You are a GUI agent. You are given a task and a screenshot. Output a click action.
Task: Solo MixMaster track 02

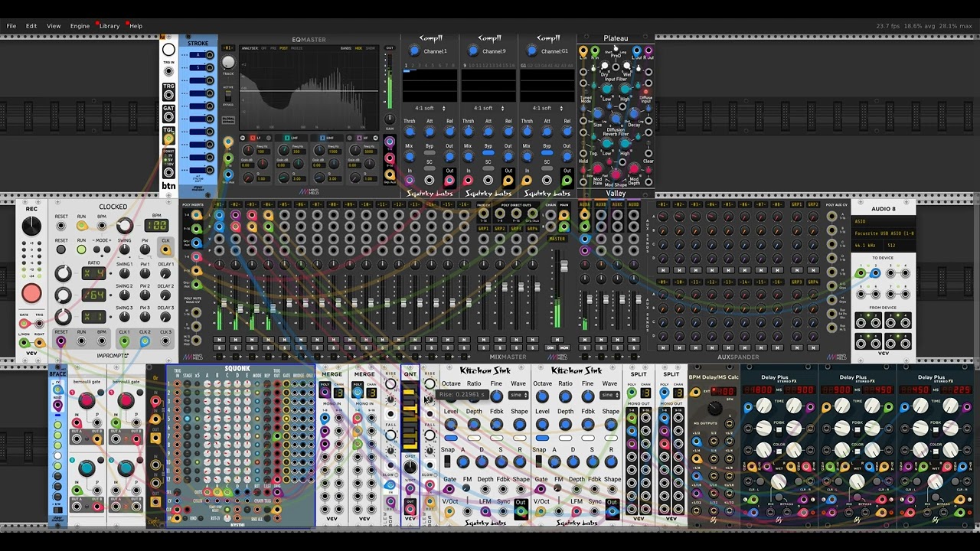[x=236, y=348]
